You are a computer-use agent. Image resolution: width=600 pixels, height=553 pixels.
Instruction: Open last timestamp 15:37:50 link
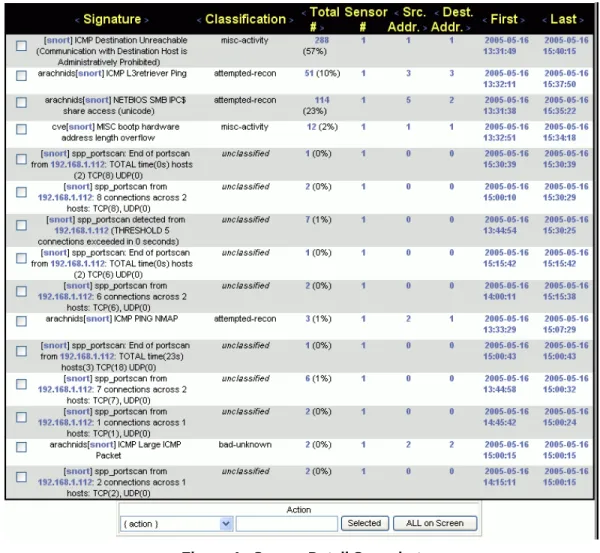coord(559,84)
